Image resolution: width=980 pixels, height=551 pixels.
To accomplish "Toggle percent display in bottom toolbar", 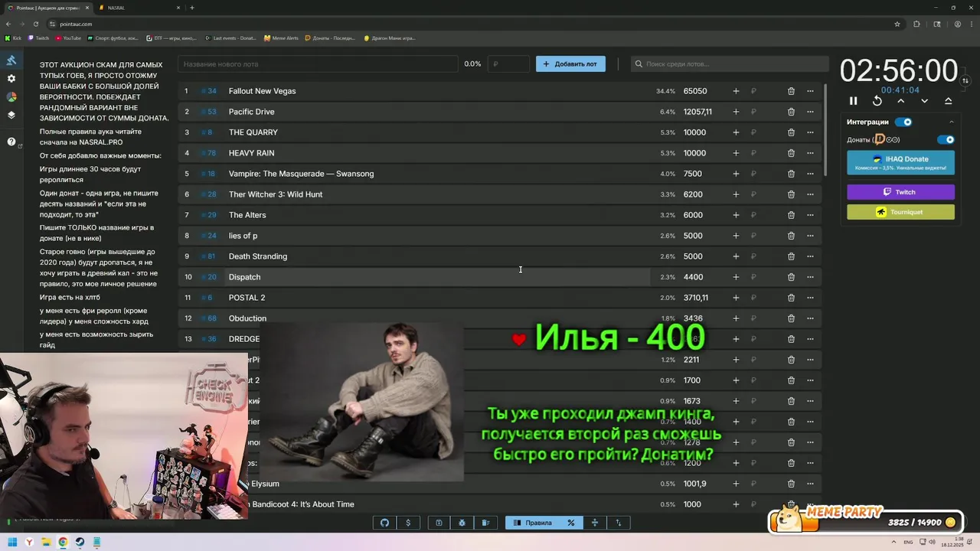I will click(x=570, y=523).
